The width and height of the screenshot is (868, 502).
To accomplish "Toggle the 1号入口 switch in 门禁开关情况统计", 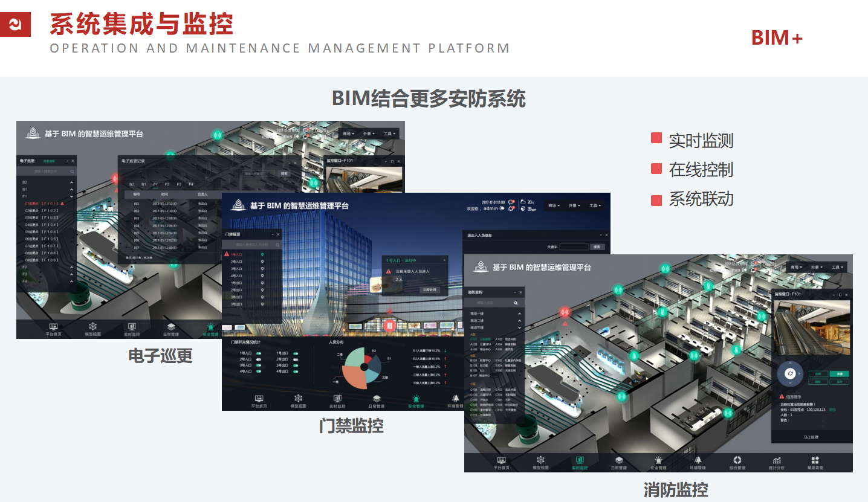I will pyautogui.click(x=259, y=353).
